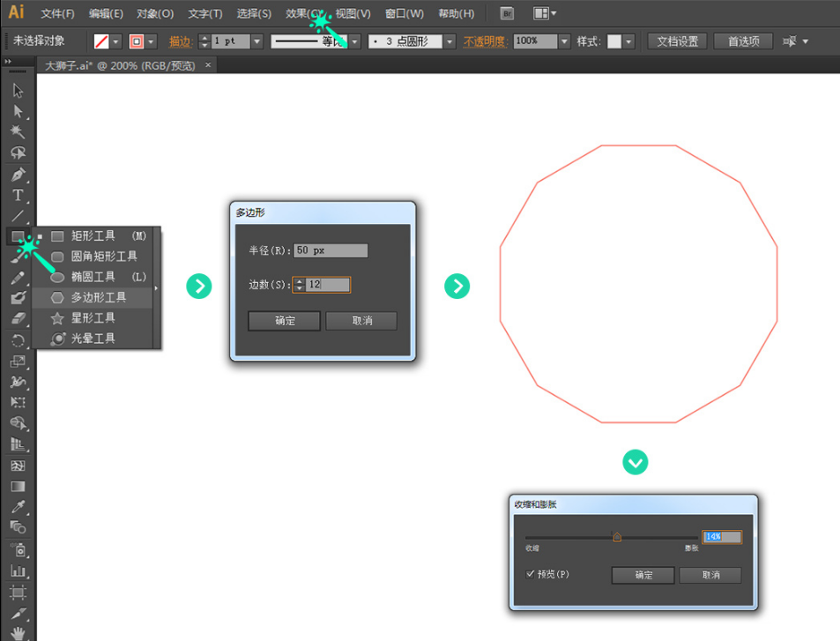
Task: Click the 收缩和膨胀 slider handle
Action: 617,536
